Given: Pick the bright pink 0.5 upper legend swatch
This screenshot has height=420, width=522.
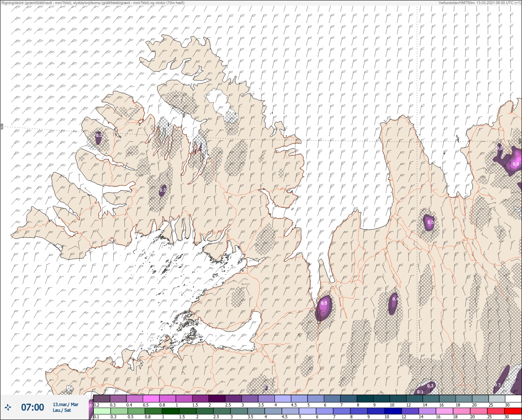Looking at the screenshot, I should pos(151,398).
